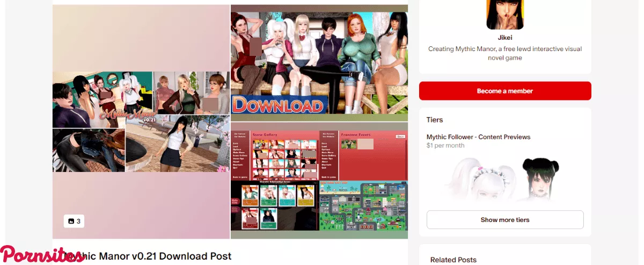
Task: Click the Back button in the events screenshot
Action: pyautogui.click(x=400, y=137)
